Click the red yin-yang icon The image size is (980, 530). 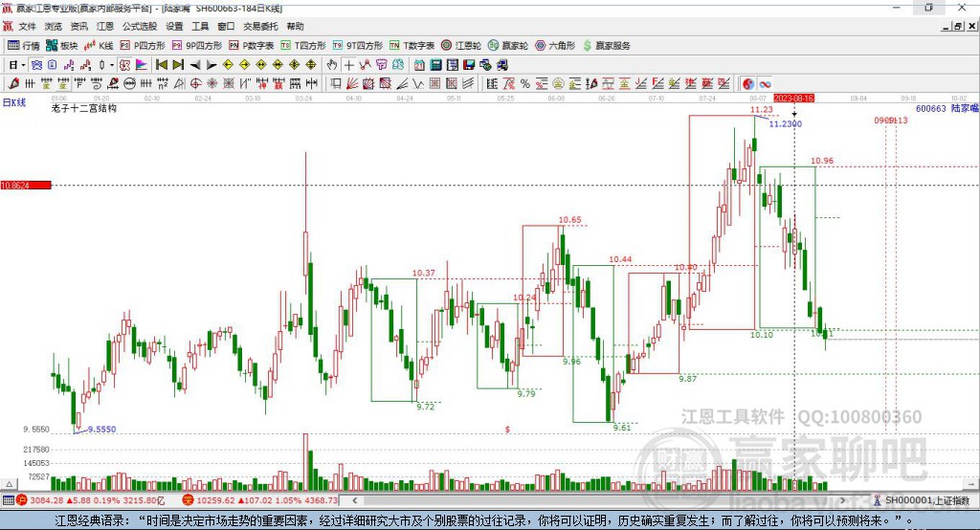[x=748, y=84]
